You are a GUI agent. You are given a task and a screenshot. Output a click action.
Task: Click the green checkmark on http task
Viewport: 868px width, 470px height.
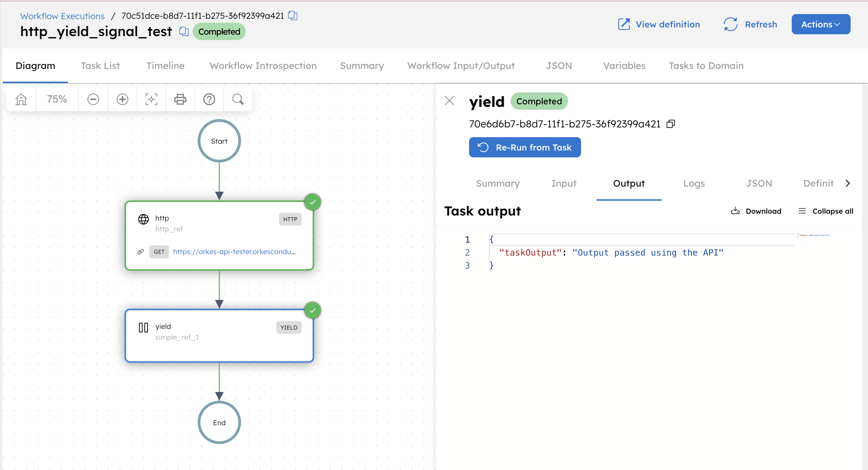[313, 202]
